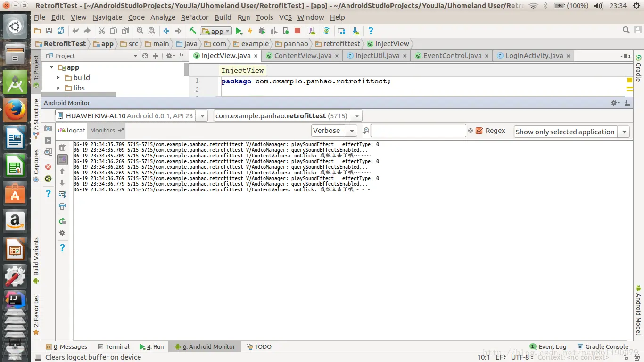The height and width of the screenshot is (362, 644).
Task: Debug the app with the bug icon
Action: coord(262,31)
